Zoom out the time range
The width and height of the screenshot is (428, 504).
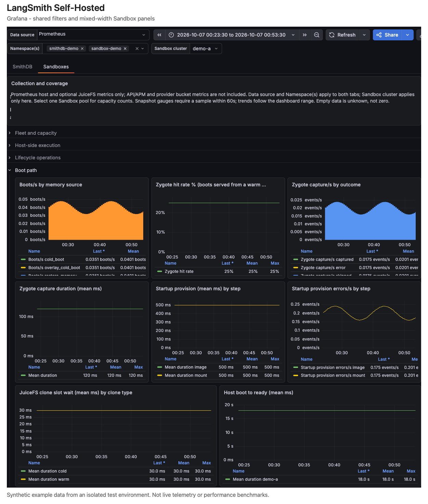click(x=317, y=35)
